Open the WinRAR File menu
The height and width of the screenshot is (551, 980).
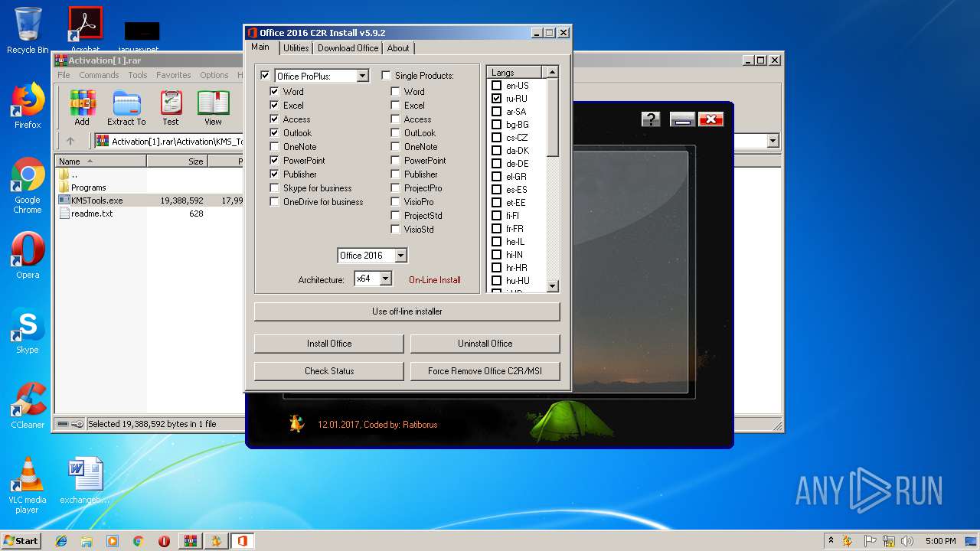click(x=64, y=75)
